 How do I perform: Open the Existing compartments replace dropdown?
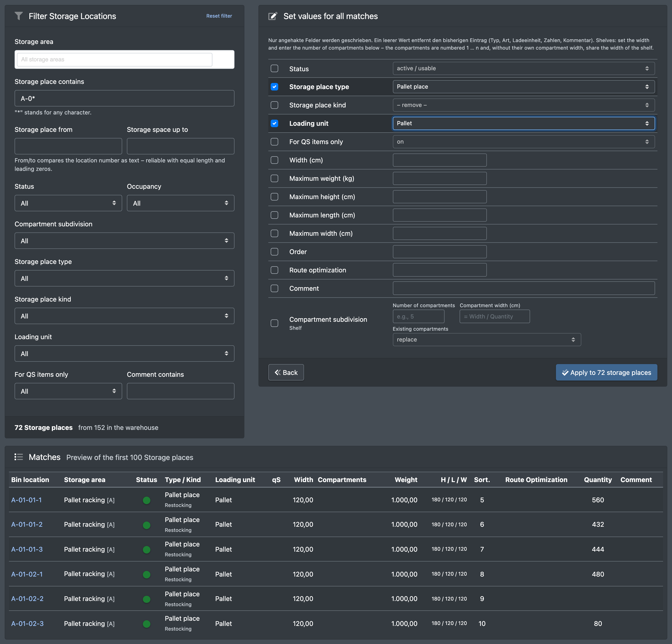(x=487, y=339)
